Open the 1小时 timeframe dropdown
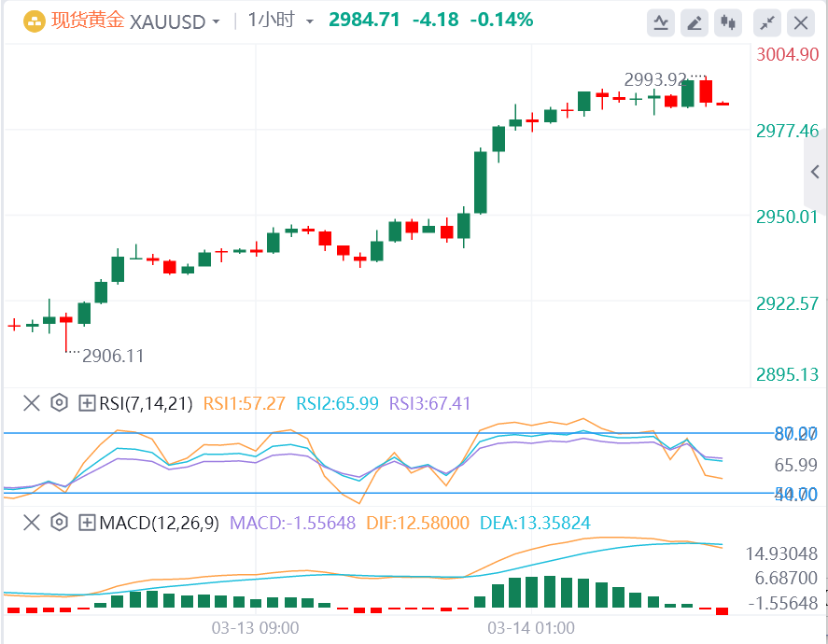 (281, 21)
